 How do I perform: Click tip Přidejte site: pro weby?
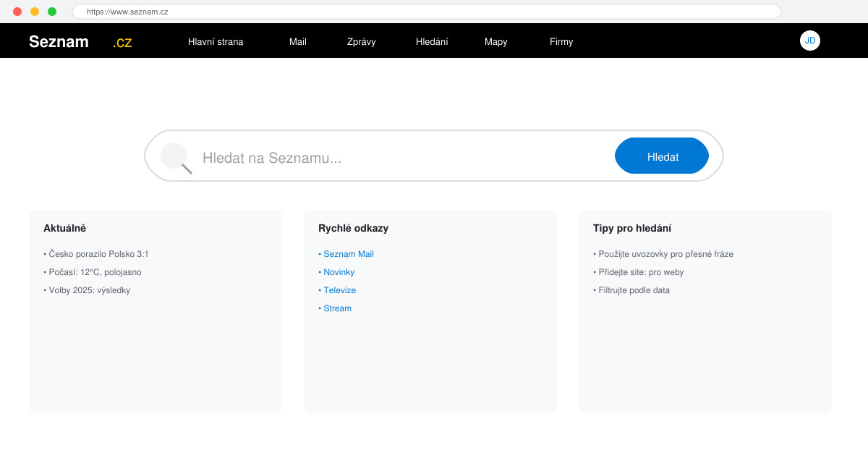click(639, 272)
